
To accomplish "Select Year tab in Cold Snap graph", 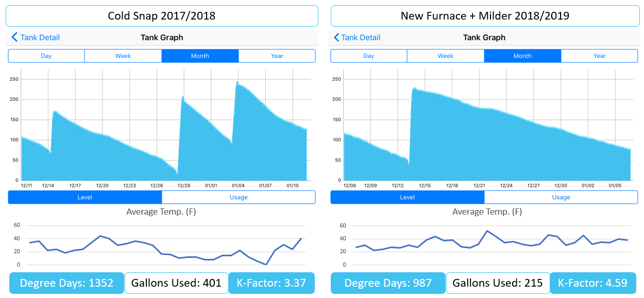I will point(277,56).
